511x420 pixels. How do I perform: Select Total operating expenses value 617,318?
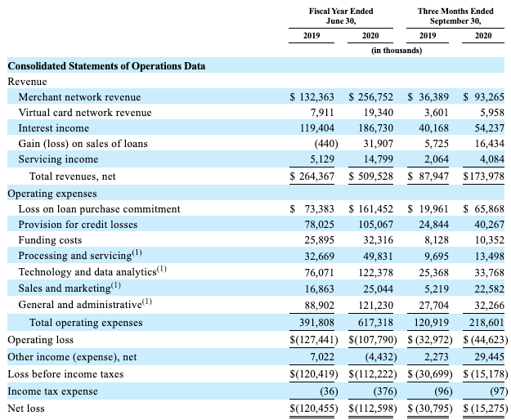coord(376,323)
